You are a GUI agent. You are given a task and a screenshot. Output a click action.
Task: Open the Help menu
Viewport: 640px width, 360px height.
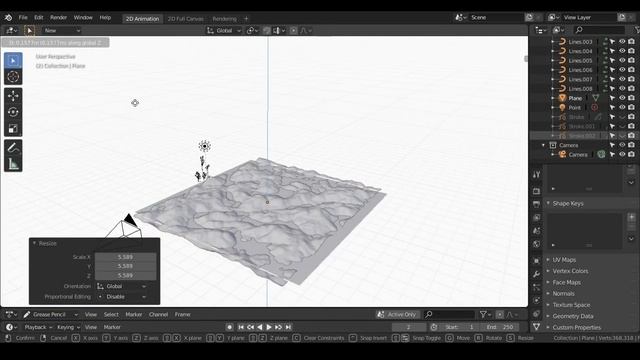pyautogui.click(x=105, y=18)
